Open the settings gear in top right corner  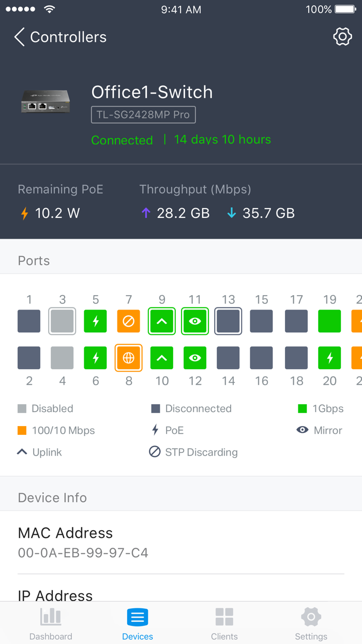pos(342,37)
